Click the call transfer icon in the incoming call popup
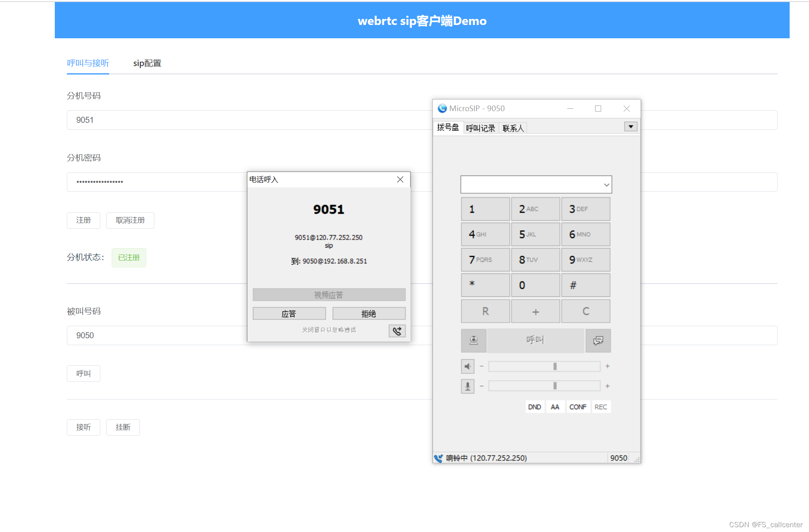The width and height of the screenshot is (809, 532). 397,331
